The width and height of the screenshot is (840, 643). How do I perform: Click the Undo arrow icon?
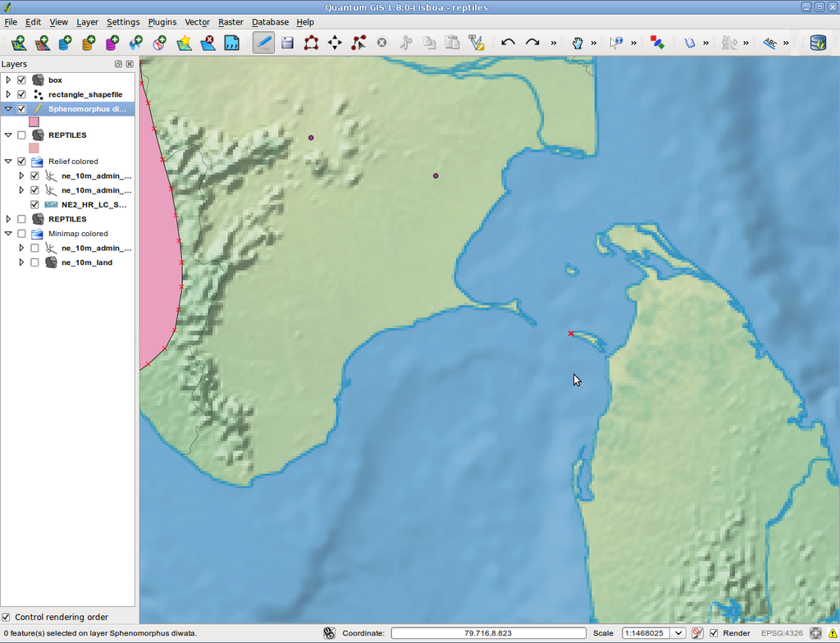tap(508, 43)
